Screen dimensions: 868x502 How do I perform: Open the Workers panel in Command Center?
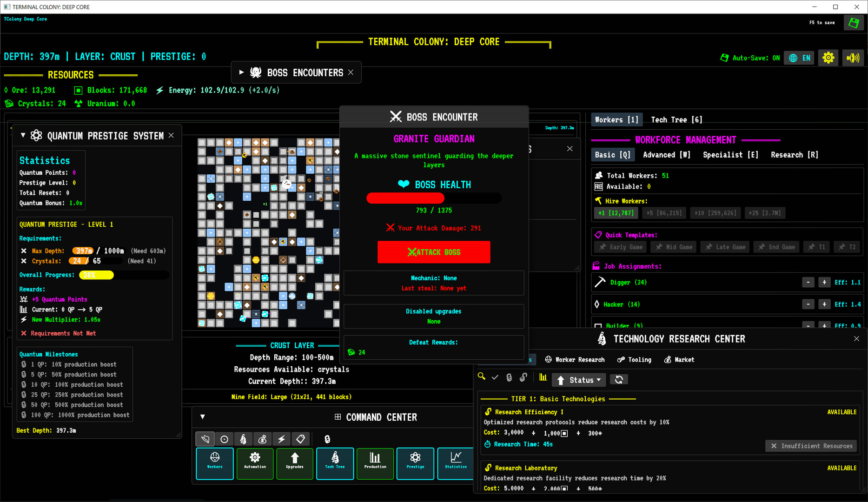[214, 463]
